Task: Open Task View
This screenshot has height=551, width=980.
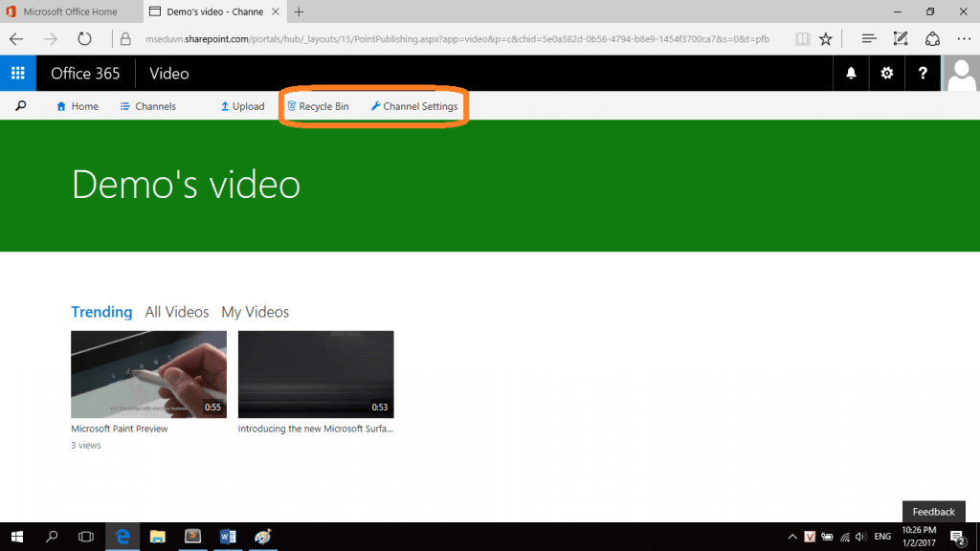Action: [x=85, y=537]
